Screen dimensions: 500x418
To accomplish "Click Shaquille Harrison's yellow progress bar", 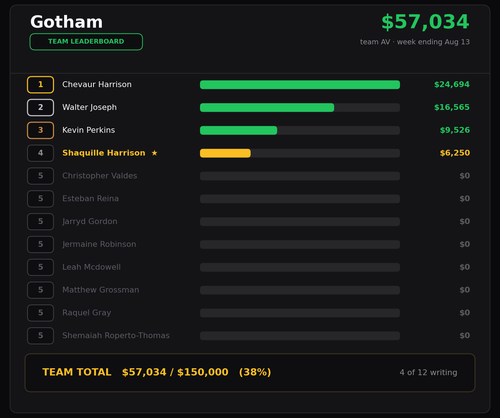I will [x=225, y=153].
